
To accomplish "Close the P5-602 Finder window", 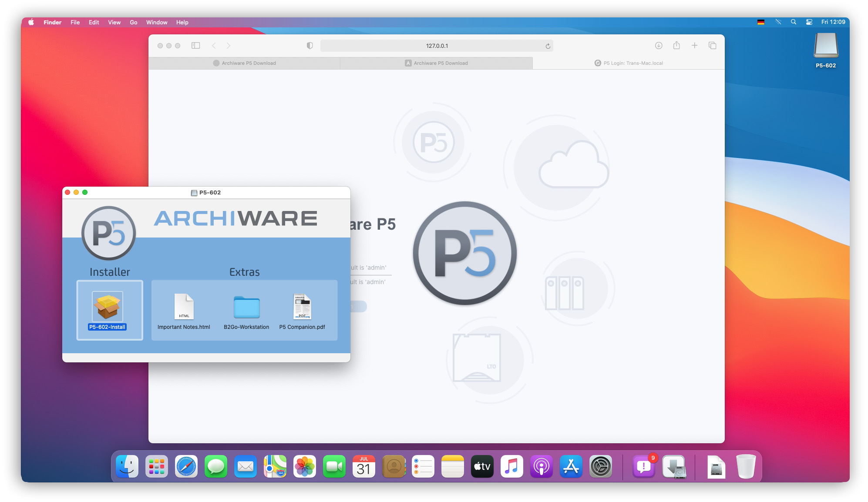I will click(67, 192).
